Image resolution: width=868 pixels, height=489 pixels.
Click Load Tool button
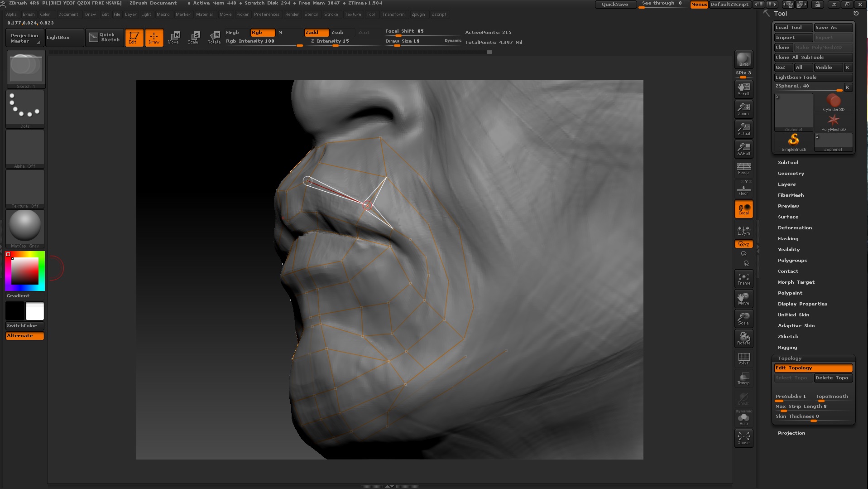pos(793,28)
